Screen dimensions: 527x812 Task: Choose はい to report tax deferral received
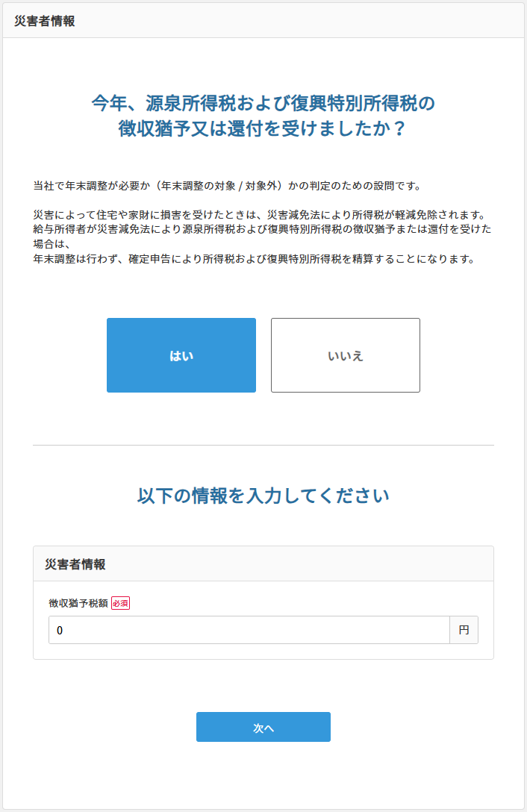pos(181,355)
